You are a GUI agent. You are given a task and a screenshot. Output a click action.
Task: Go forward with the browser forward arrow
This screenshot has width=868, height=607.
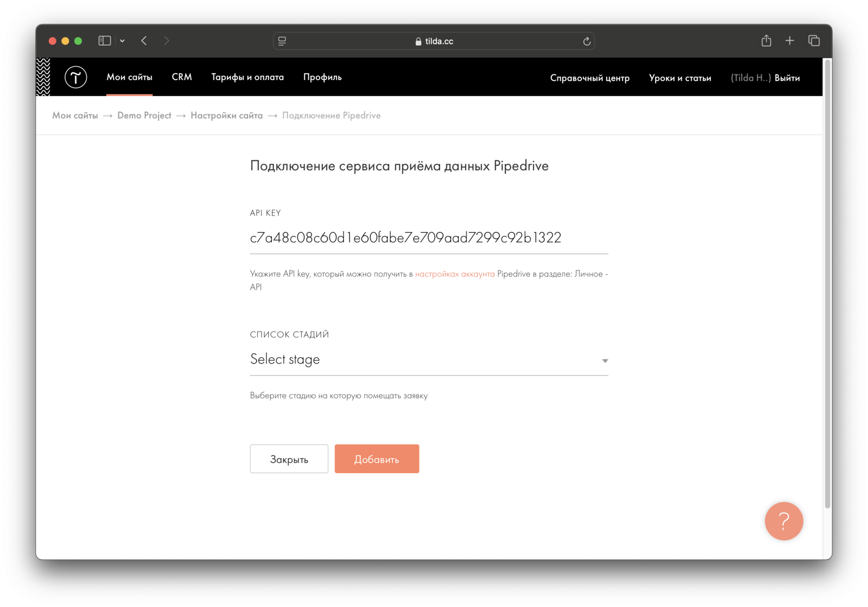tap(166, 41)
